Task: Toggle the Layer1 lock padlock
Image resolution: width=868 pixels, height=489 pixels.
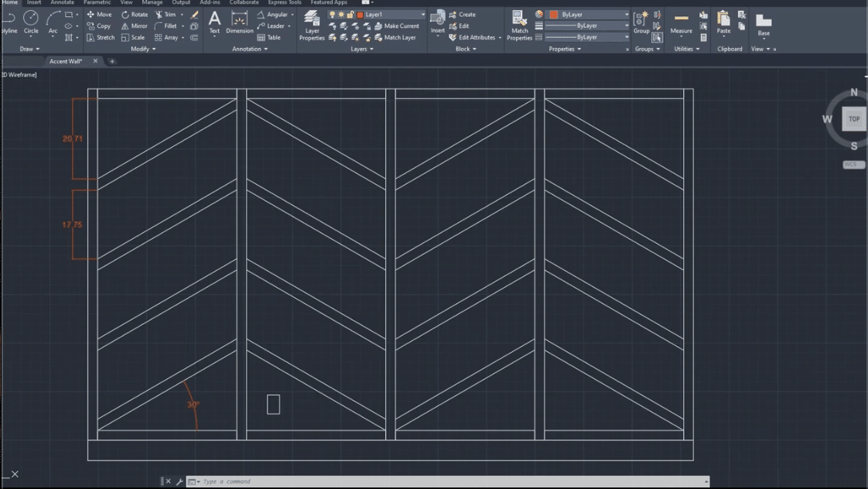Action: (350, 15)
